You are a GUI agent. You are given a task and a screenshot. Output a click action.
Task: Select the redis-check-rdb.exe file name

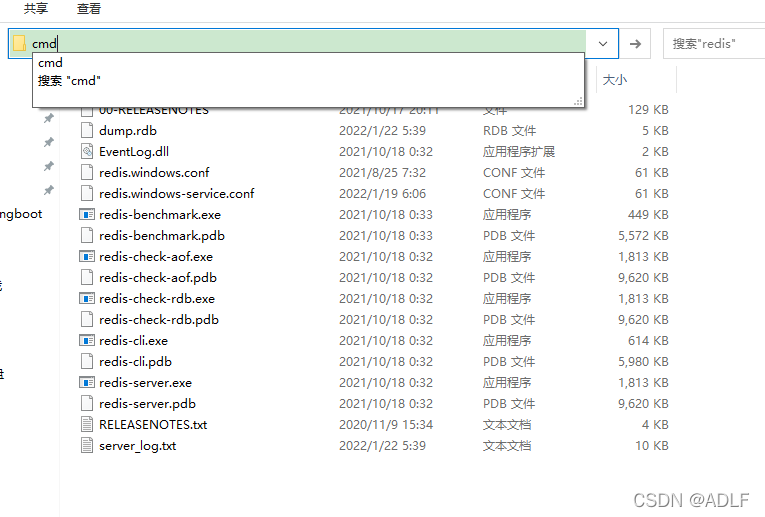pyautogui.click(x=157, y=298)
